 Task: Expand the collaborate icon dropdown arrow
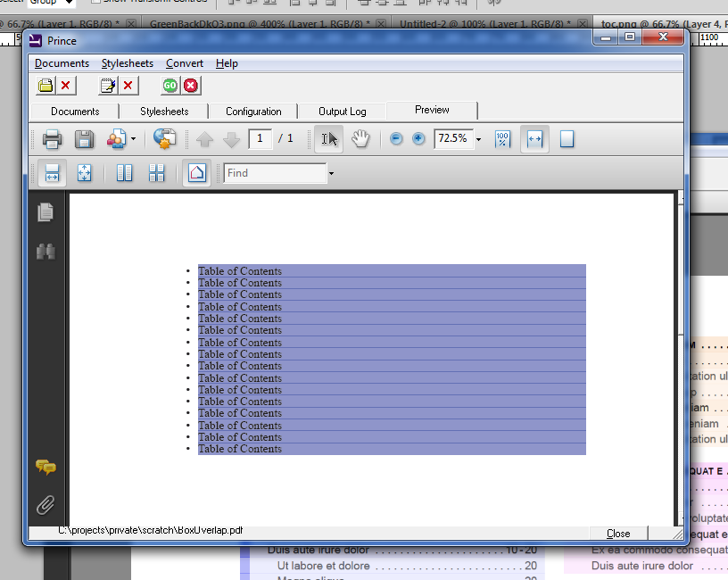(134, 140)
